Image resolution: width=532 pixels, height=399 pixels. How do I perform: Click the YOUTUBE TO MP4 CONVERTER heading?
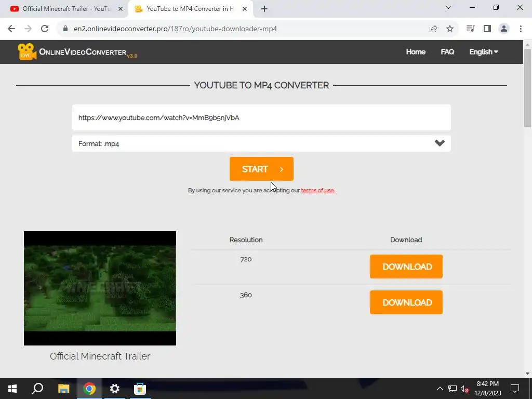coord(262,85)
